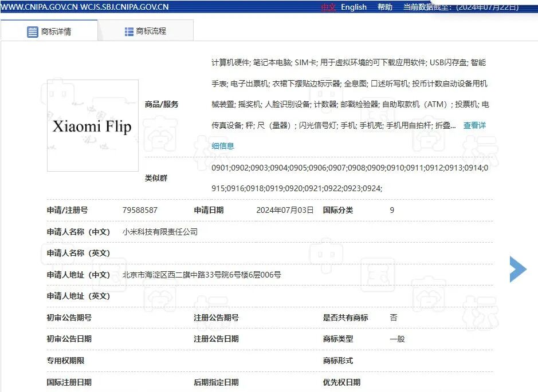Click the 优先权日期 label

point(341,382)
